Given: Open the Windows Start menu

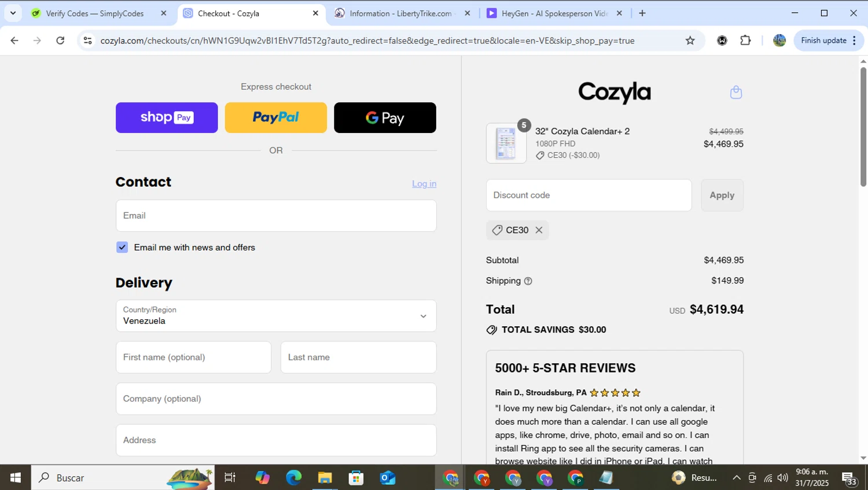Looking at the screenshot, I should tap(16, 478).
